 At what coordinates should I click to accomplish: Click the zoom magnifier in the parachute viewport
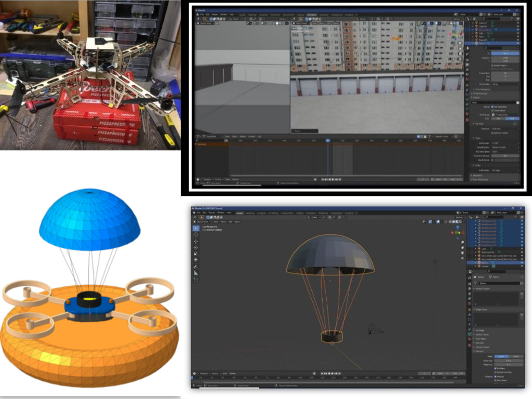coord(462,242)
